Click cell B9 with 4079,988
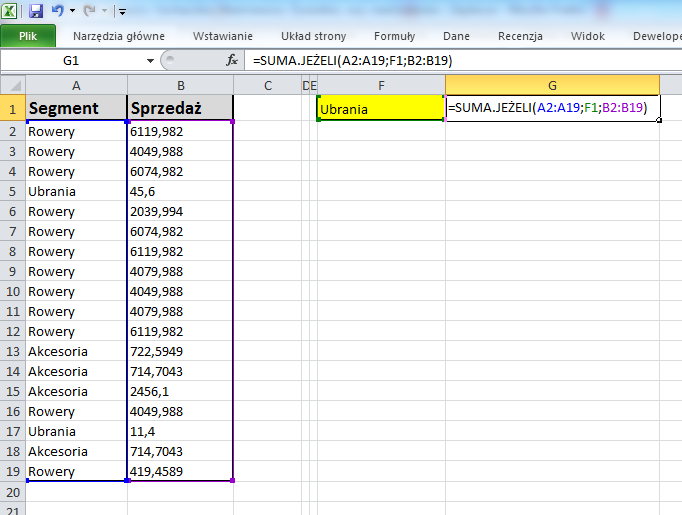Image resolution: width=682 pixels, height=515 pixels. click(x=181, y=271)
